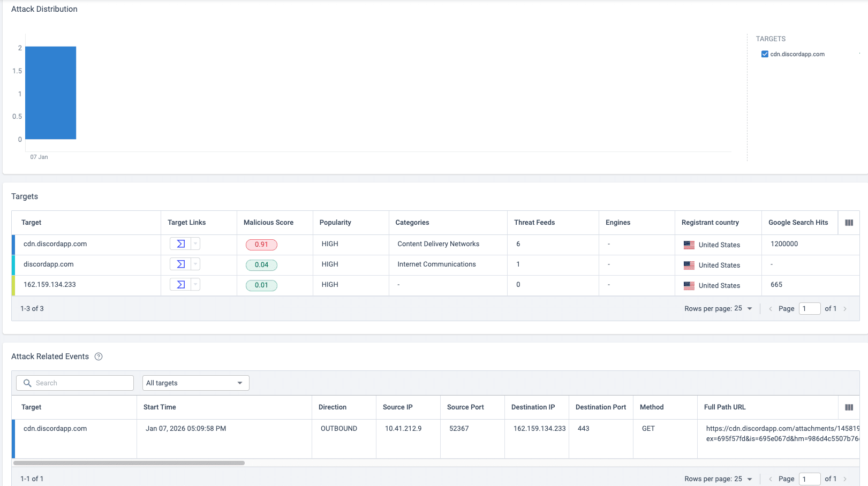868x486 pixels.
Task: Open column settings icon in Attack Related Events table
Action: point(849,407)
